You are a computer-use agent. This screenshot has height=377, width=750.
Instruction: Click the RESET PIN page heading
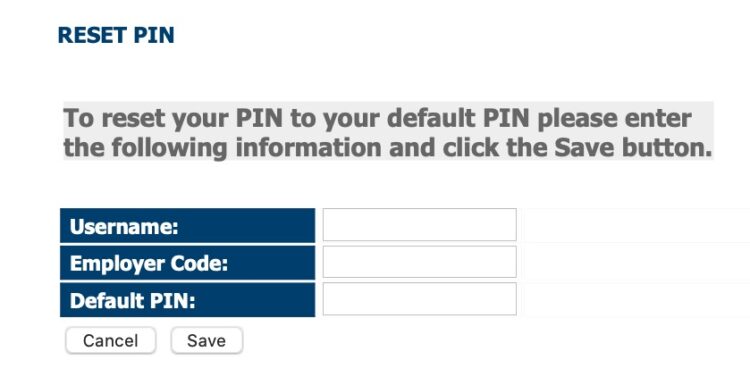(x=116, y=35)
